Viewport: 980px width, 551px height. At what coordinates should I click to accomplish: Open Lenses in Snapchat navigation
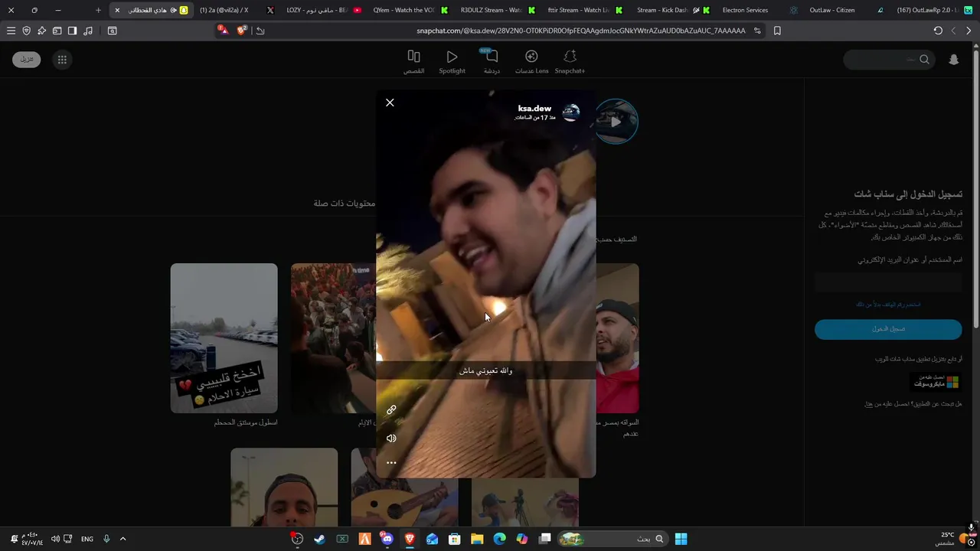point(531,61)
